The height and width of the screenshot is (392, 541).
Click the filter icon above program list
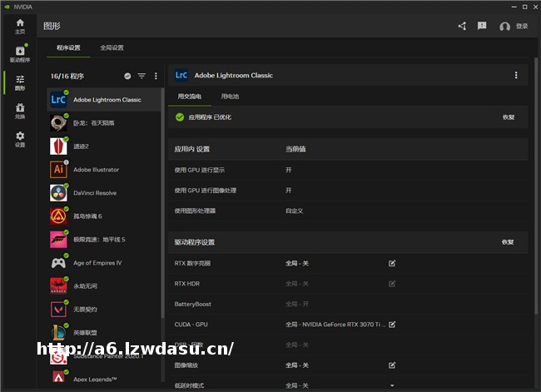coord(141,76)
